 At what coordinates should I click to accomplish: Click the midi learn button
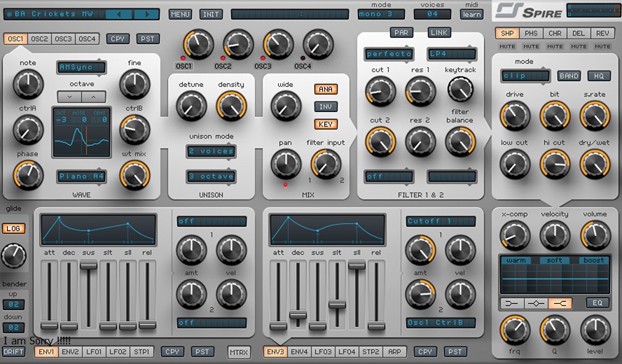click(471, 15)
